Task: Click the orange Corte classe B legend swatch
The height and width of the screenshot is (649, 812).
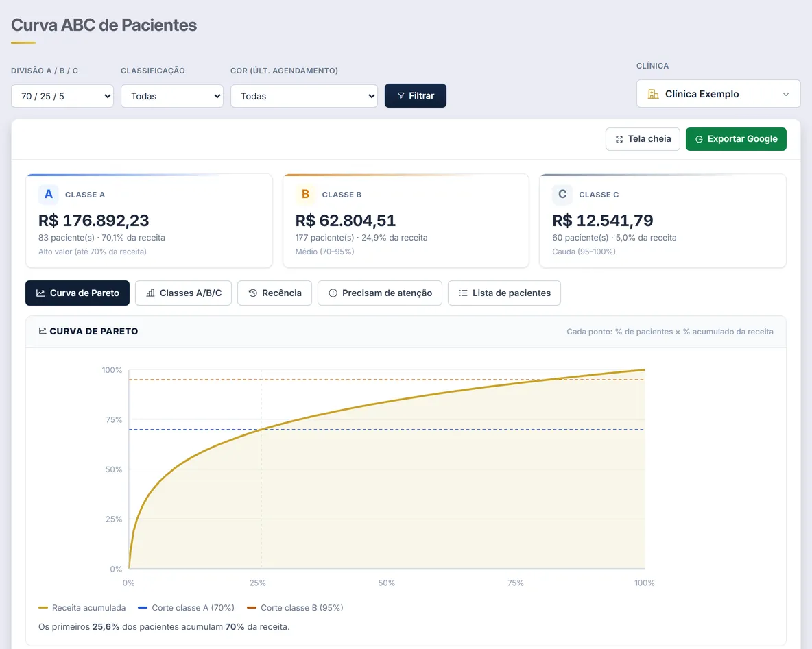Action: pos(252,608)
